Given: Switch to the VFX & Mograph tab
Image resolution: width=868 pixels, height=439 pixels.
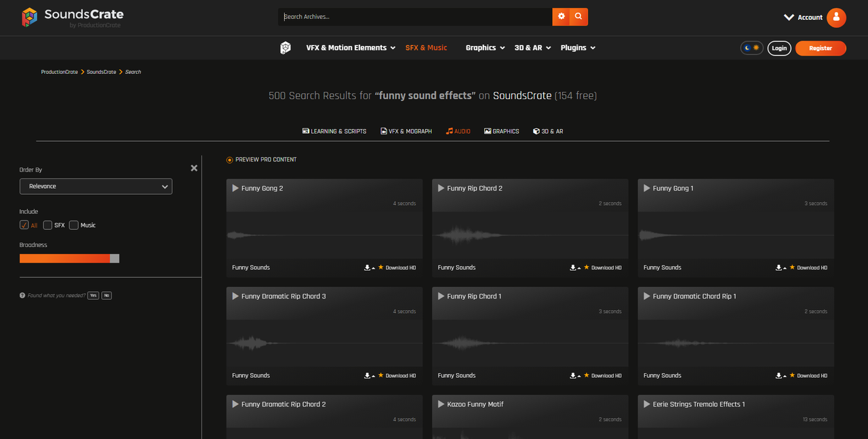Looking at the screenshot, I should 406,132.
